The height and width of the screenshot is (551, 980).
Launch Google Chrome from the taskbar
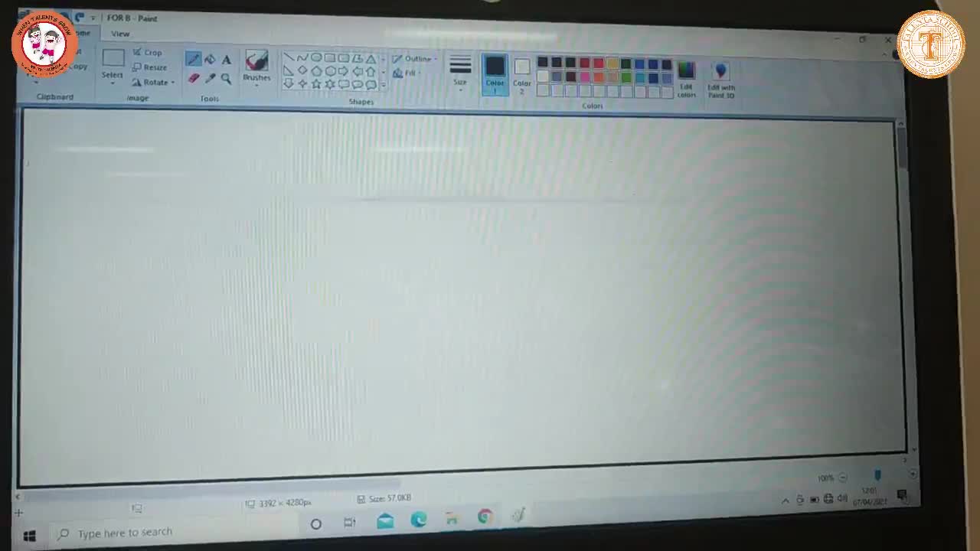click(485, 517)
